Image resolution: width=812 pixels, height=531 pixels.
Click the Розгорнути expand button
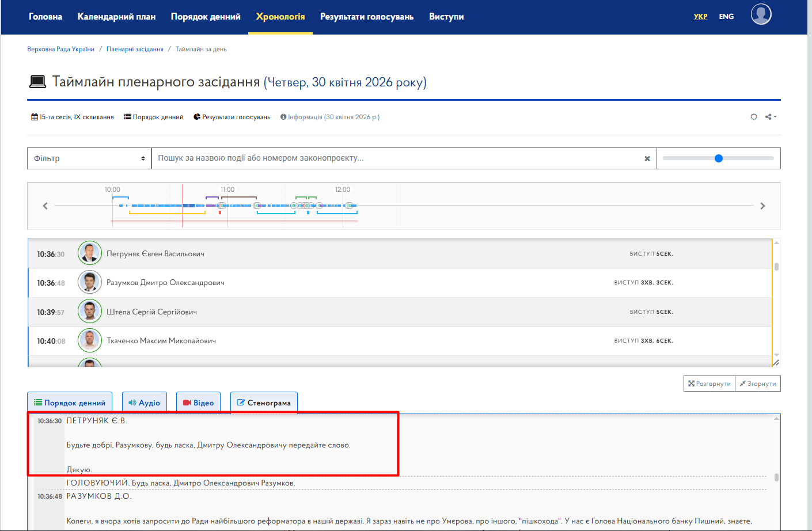(709, 384)
